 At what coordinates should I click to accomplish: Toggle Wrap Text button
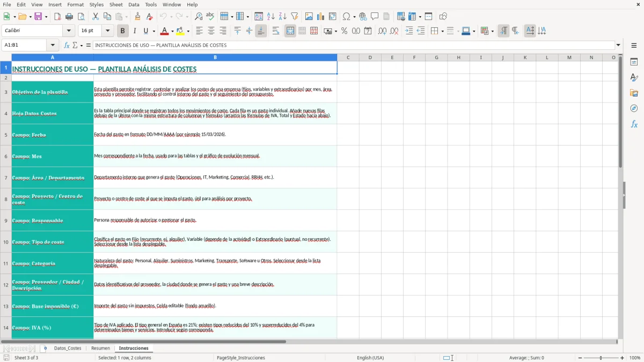pos(276,31)
